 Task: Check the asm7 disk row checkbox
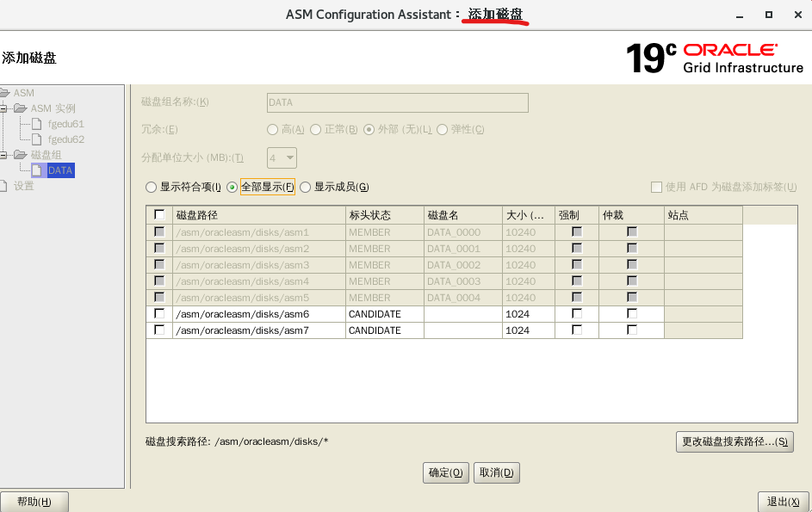point(159,330)
